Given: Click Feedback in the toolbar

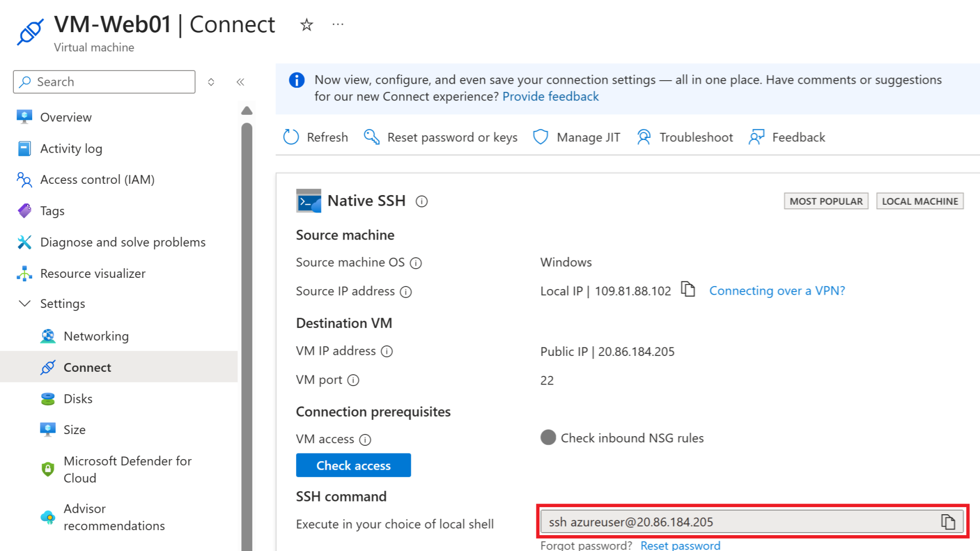Looking at the screenshot, I should click(x=787, y=137).
